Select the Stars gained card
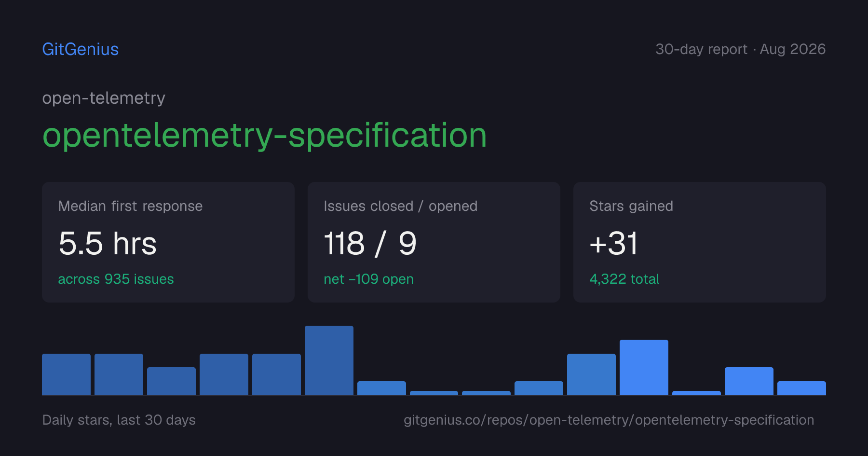The image size is (868, 456). point(700,242)
